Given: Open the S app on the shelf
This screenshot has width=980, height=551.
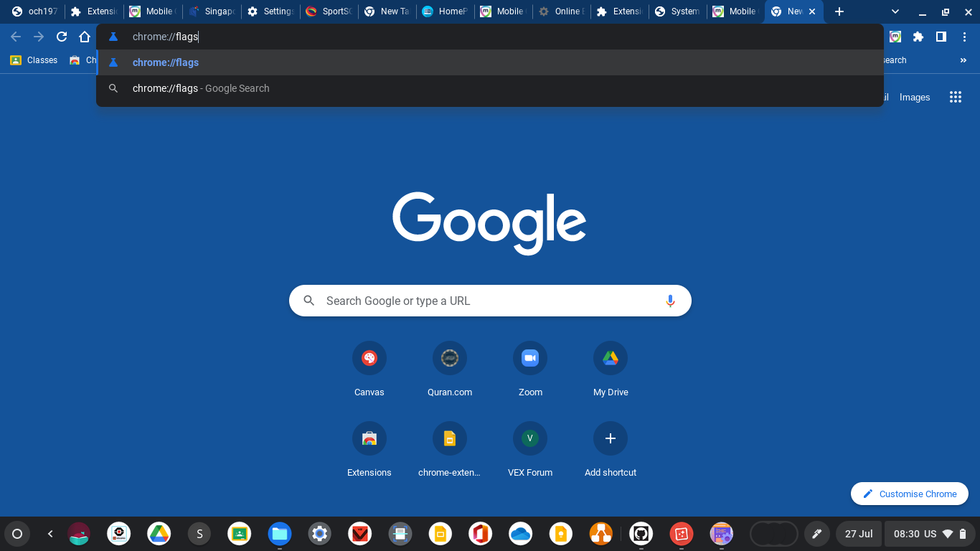Looking at the screenshot, I should (199, 534).
